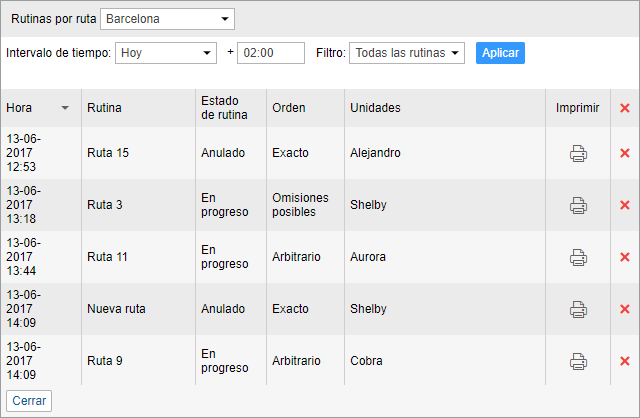Delete all routines via header X
This screenshot has width=640, height=418.
pyautogui.click(x=625, y=108)
